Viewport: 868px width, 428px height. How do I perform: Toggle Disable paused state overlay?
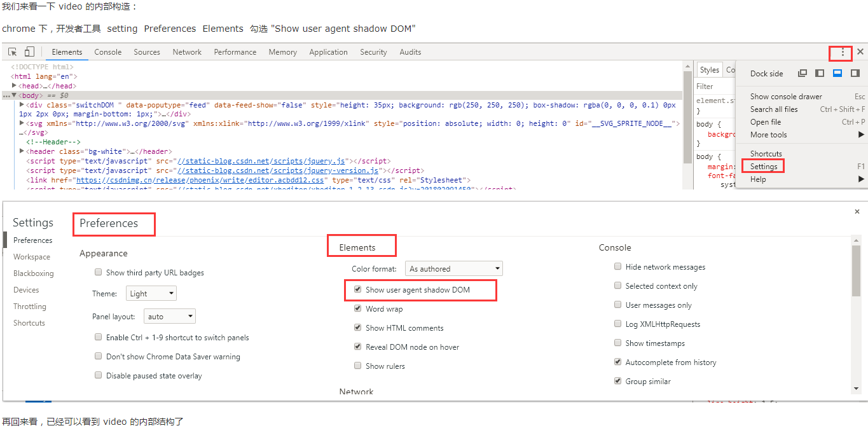(99, 375)
